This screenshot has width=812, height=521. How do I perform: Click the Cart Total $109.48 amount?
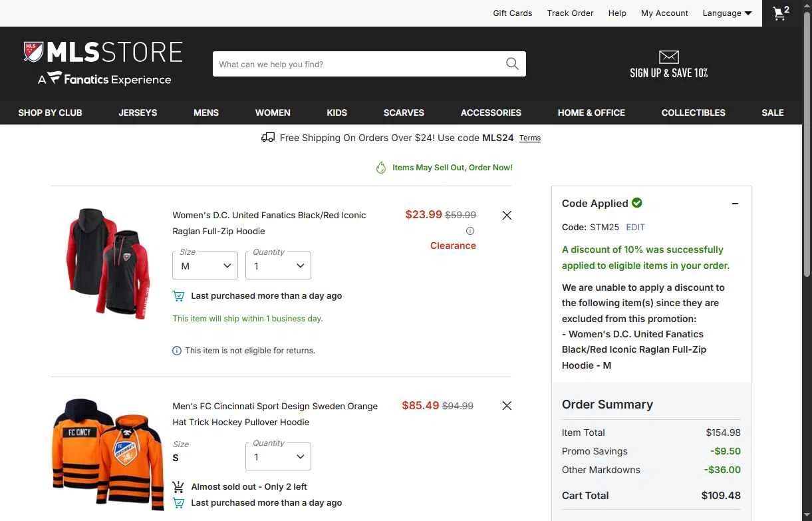pos(721,495)
